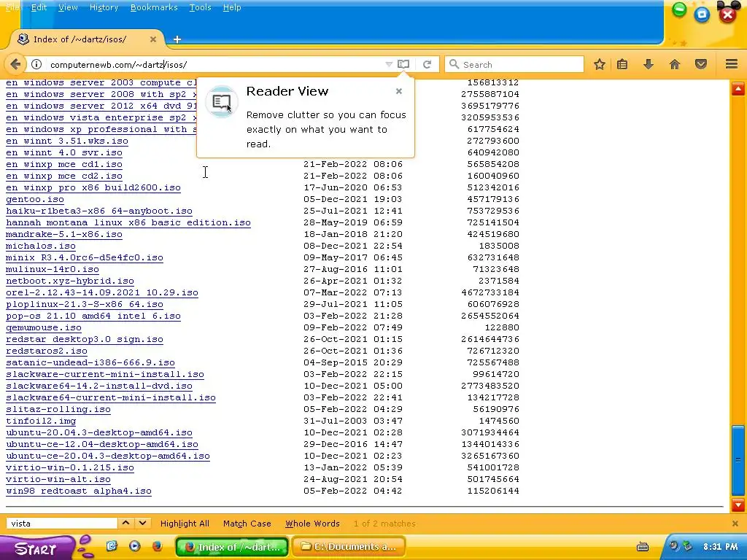The image size is (747, 560).
Task: Click the Search box in toolbar
Action: click(x=514, y=64)
